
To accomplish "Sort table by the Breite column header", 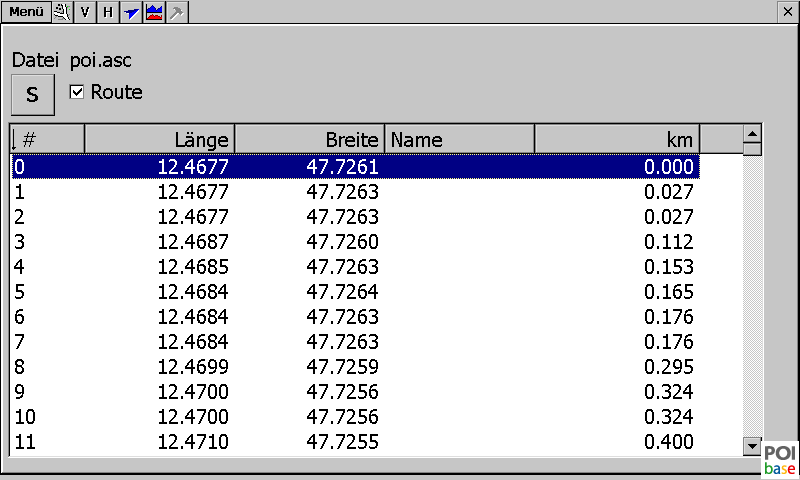I will 309,138.
